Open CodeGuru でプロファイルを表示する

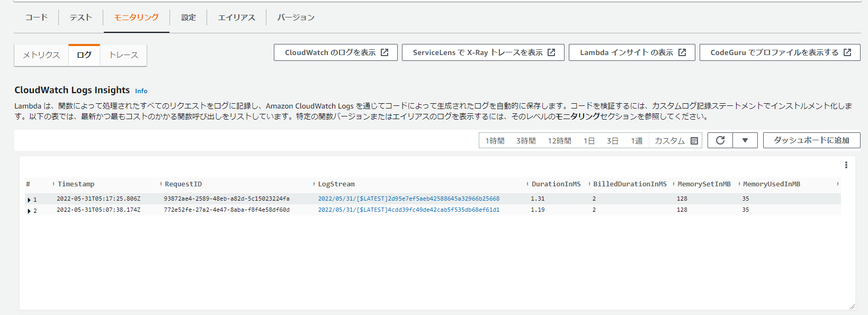pos(780,52)
